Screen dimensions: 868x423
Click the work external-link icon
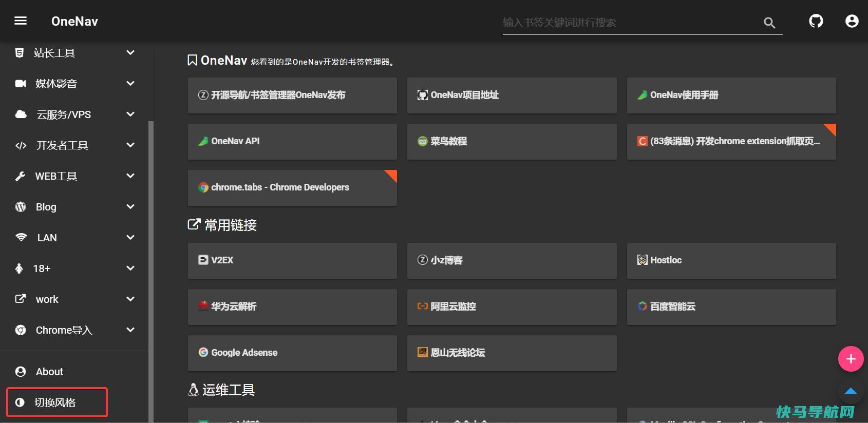click(x=21, y=299)
